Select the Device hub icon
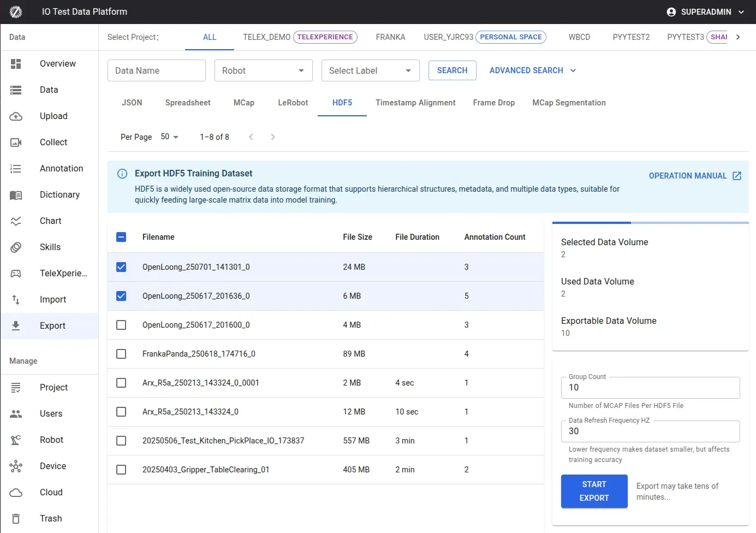756x533 pixels. click(16, 466)
